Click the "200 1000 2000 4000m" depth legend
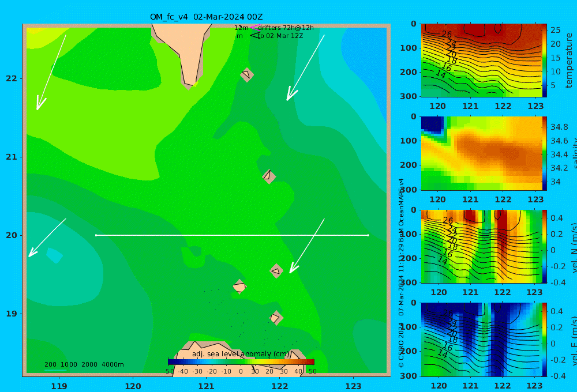 pyautogui.click(x=84, y=364)
